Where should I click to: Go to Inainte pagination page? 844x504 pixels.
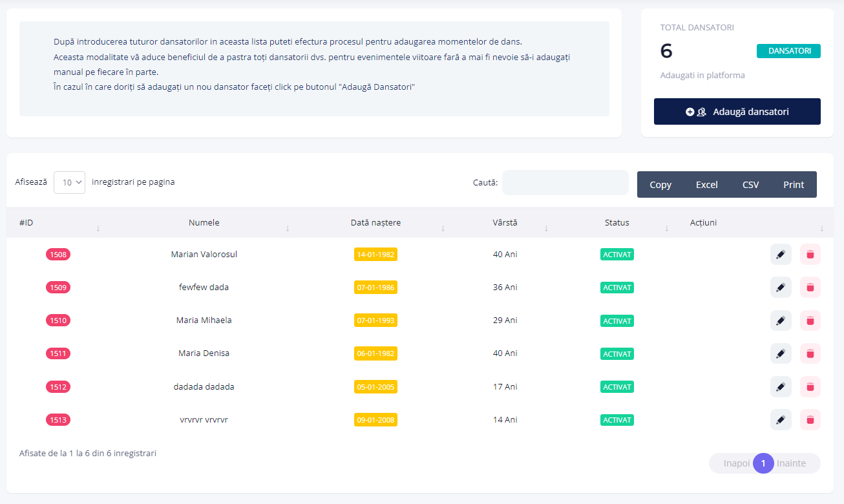pos(792,463)
